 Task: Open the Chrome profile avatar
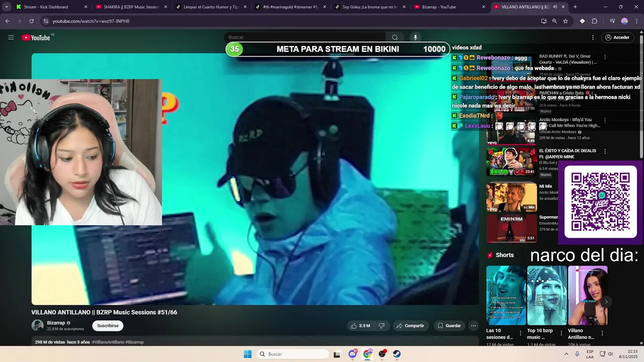624,21
